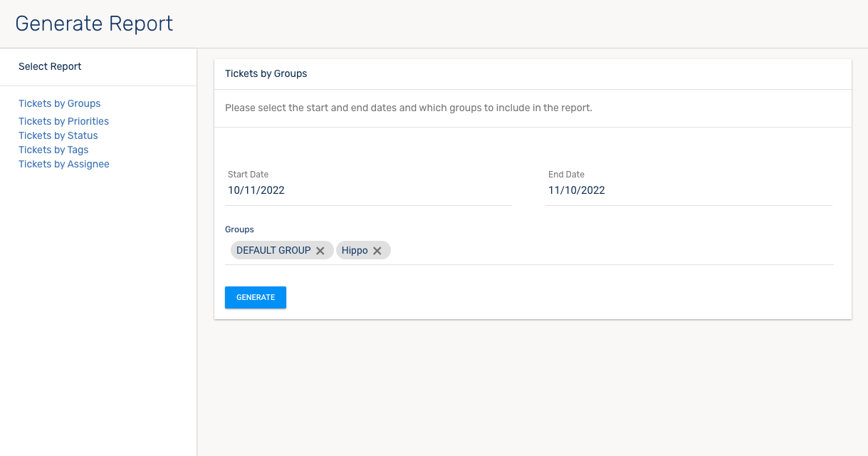Select the DEFAULT GROUP chip label

(x=273, y=251)
